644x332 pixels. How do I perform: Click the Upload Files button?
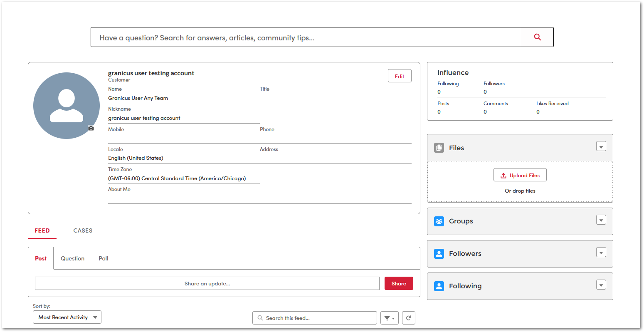click(520, 175)
